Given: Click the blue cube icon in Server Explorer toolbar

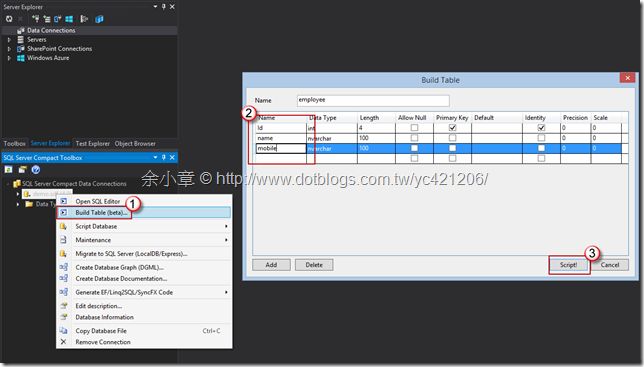Looking at the screenshot, I should coord(99,19).
